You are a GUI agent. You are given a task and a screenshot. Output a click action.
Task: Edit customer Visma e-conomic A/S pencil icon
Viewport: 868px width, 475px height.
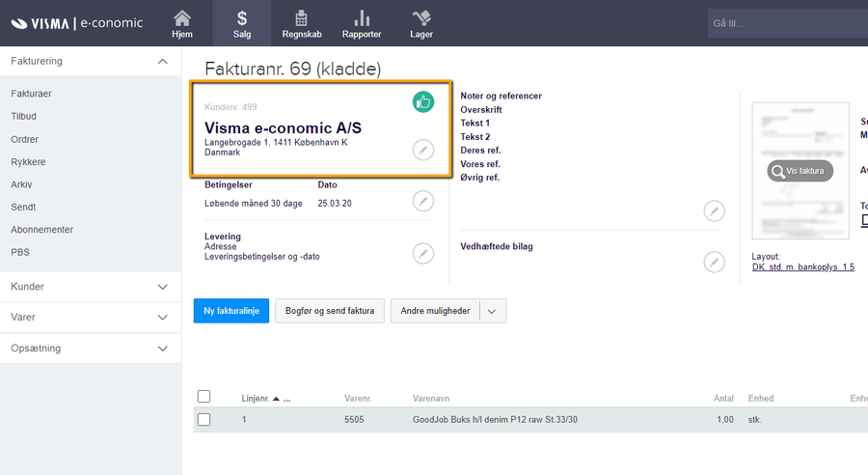point(423,150)
